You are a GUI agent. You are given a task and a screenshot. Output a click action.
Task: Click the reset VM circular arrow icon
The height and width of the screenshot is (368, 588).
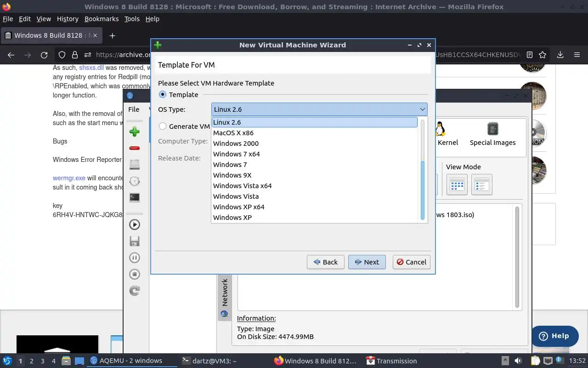(134, 291)
